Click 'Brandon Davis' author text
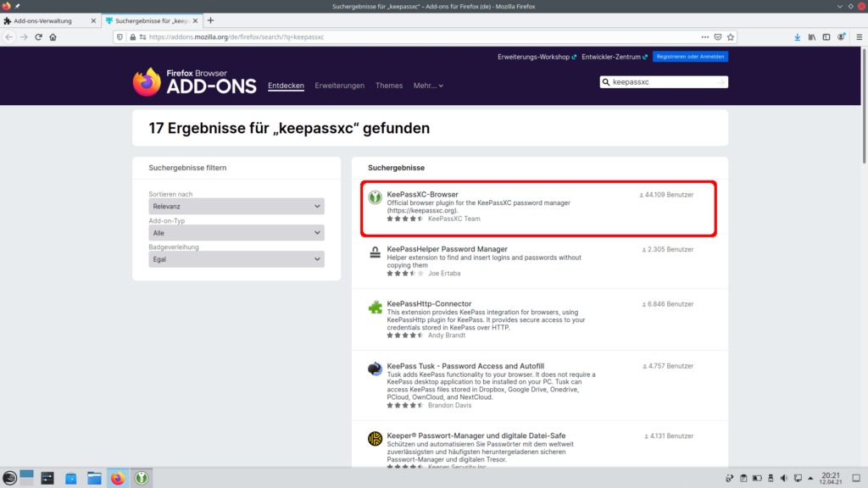The width and height of the screenshot is (868, 488). pos(449,406)
